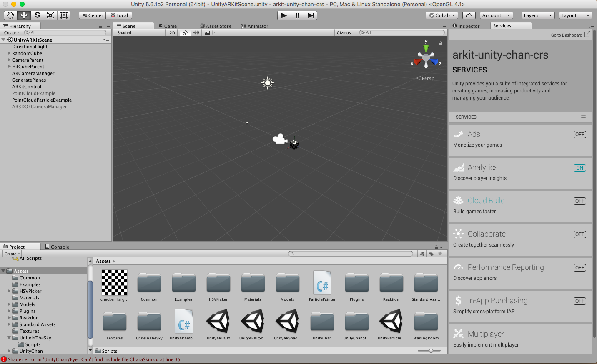Select ARKitControl in hierarchy
This screenshot has width=597, height=364.
[27, 87]
